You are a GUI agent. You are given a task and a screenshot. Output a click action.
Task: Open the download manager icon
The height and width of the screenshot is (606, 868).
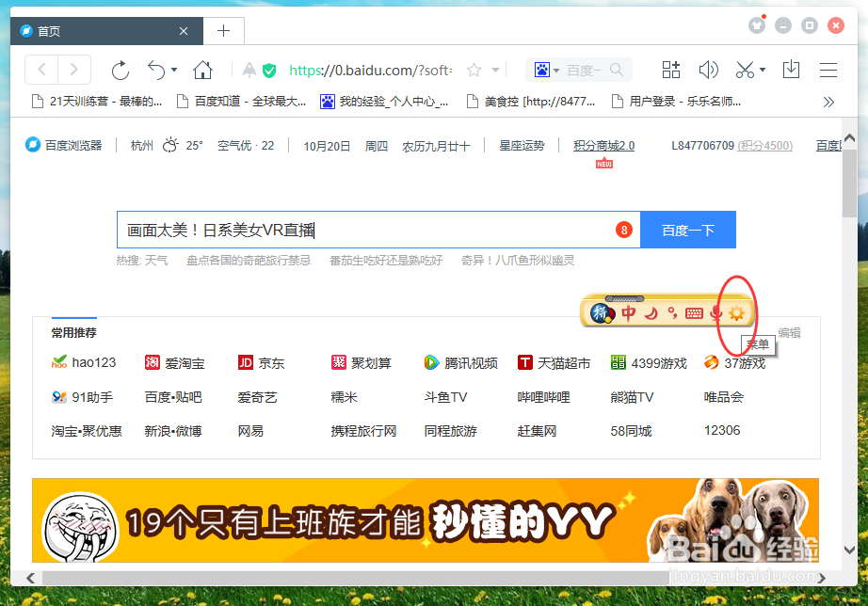tap(791, 70)
